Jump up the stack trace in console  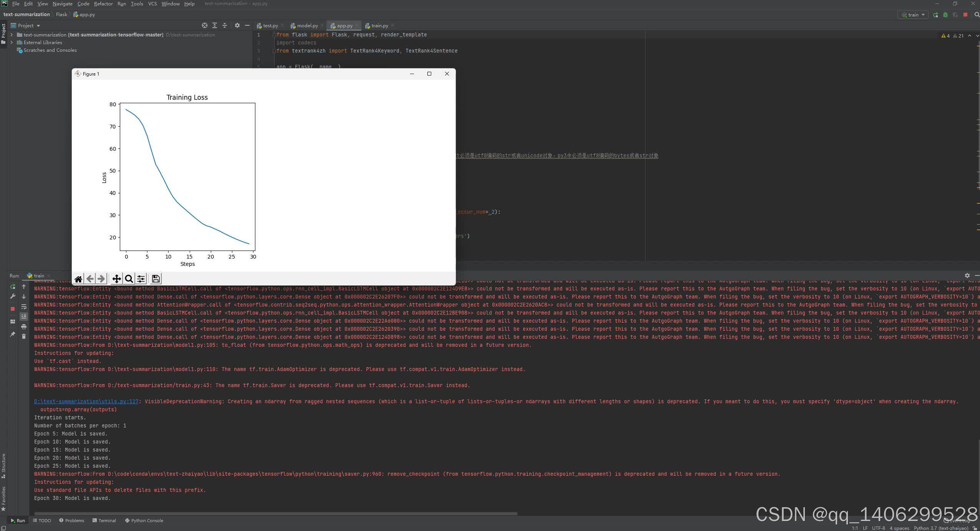(x=24, y=287)
